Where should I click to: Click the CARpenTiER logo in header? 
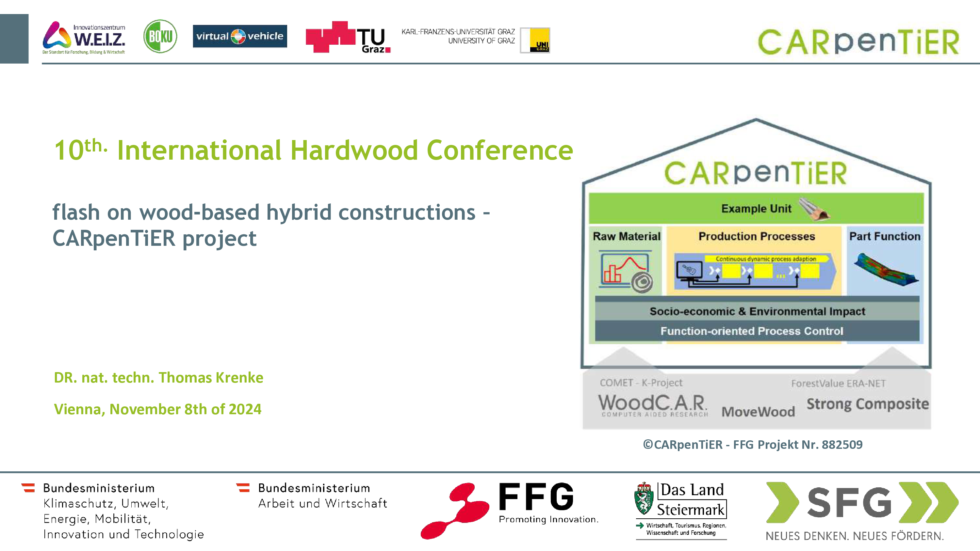pyautogui.click(x=858, y=42)
